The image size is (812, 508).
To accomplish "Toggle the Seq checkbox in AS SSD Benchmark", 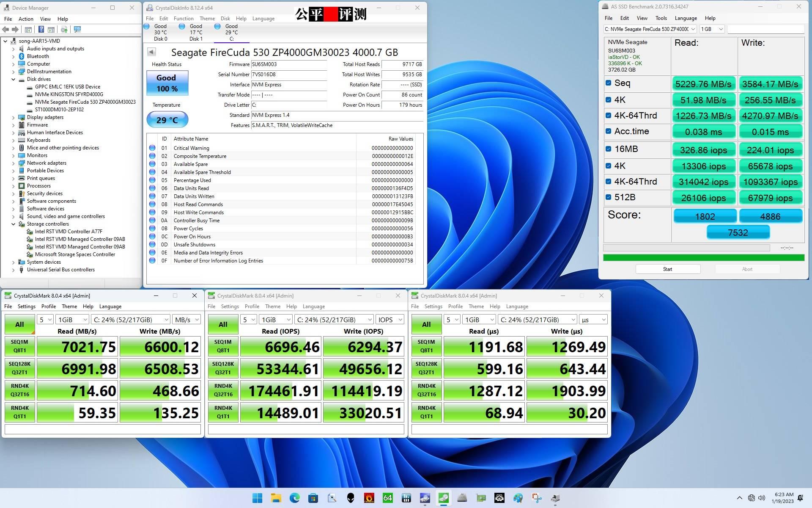I will (x=609, y=84).
